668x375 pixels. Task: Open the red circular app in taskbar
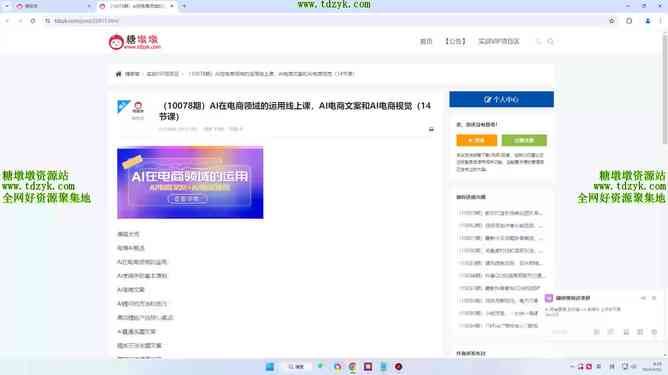(x=398, y=366)
